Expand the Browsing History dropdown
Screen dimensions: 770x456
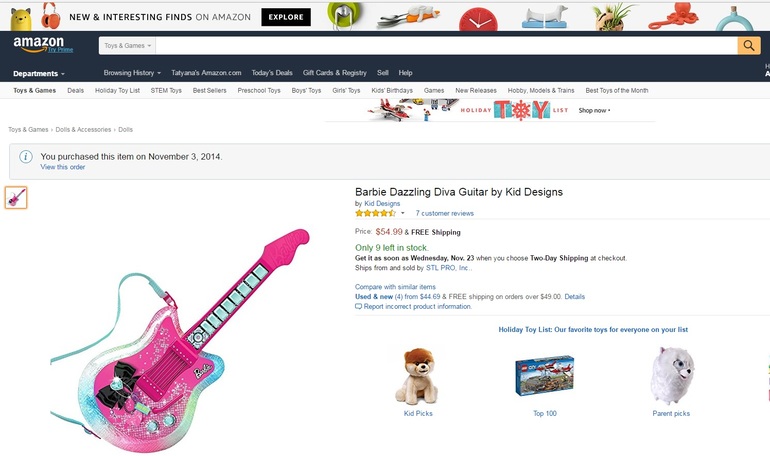tap(132, 73)
